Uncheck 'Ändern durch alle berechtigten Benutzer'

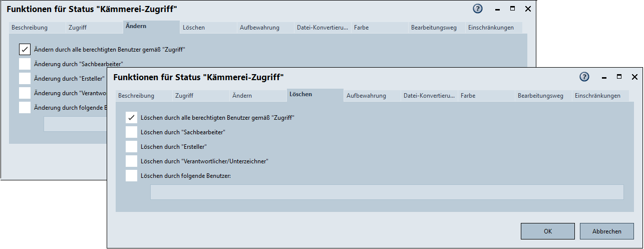[x=25, y=49]
